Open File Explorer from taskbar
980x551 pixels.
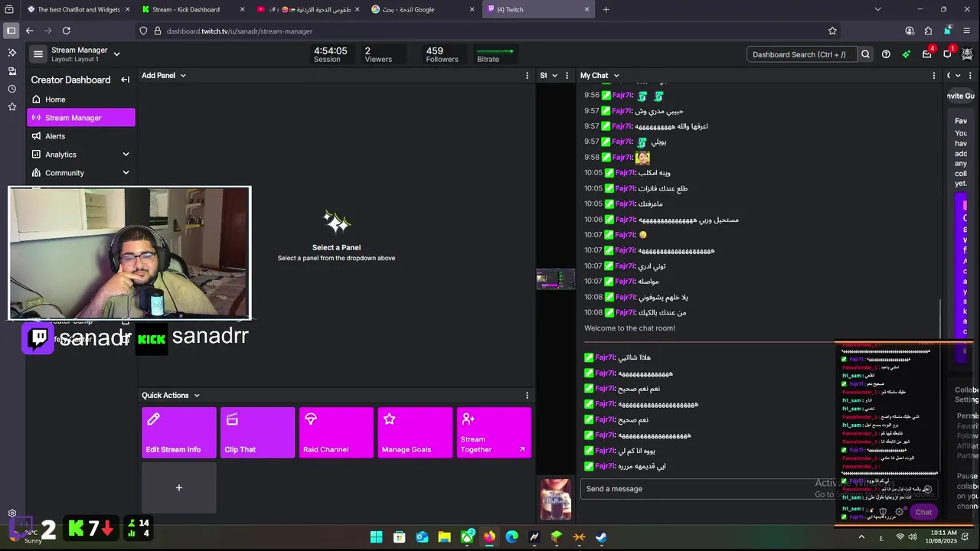pyautogui.click(x=444, y=537)
